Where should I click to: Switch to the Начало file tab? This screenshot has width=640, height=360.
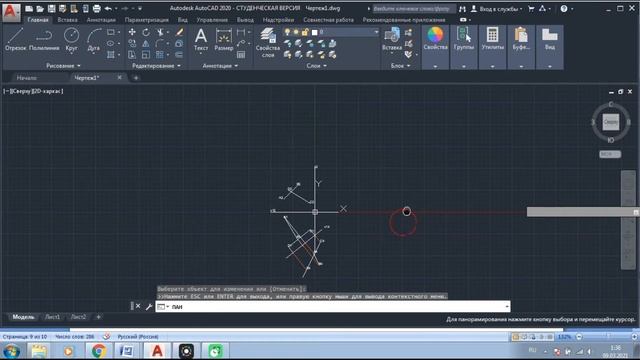27,78
